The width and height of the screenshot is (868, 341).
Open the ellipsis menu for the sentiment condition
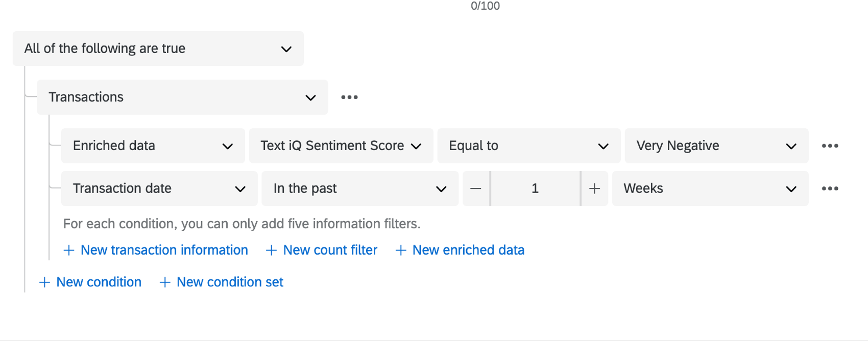tap(830, 145)
